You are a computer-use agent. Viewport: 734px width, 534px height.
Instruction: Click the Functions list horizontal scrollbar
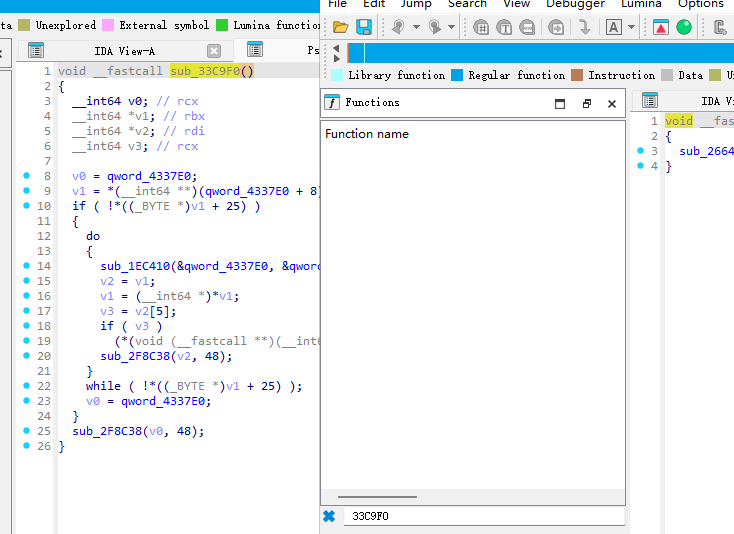click(377, 497)
